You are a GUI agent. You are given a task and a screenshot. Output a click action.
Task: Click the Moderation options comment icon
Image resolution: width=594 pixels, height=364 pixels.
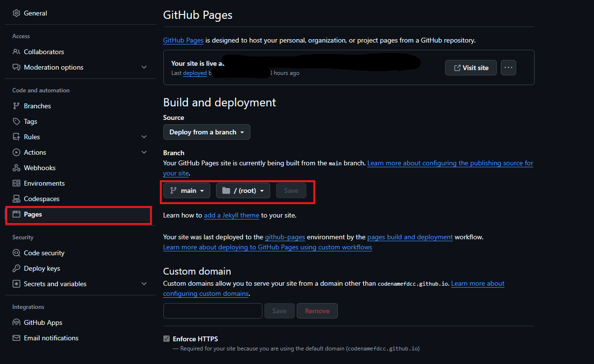coord(16,67)
